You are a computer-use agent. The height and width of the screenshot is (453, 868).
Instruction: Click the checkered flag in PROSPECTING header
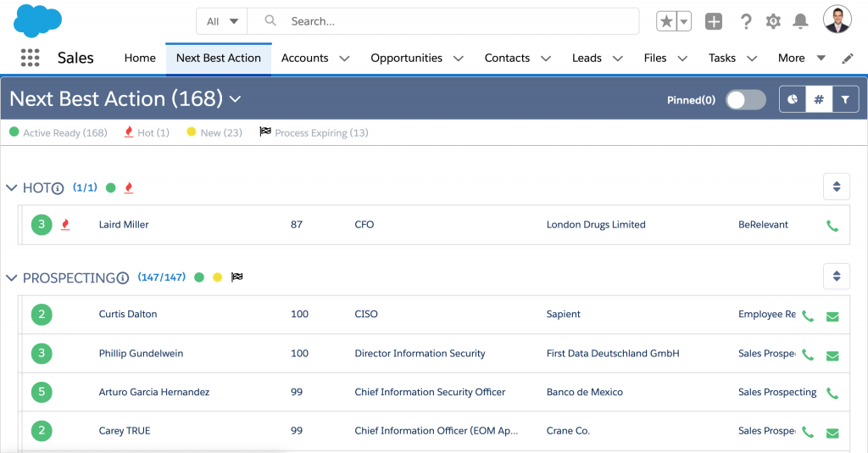pos(237,277)
